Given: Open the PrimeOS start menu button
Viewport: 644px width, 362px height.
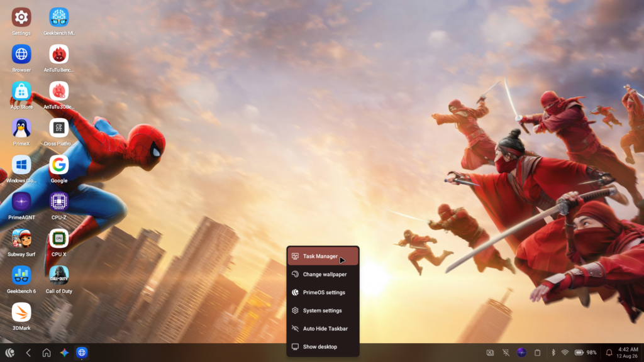Looking at the screenshot, I should (x=10, y=353).
